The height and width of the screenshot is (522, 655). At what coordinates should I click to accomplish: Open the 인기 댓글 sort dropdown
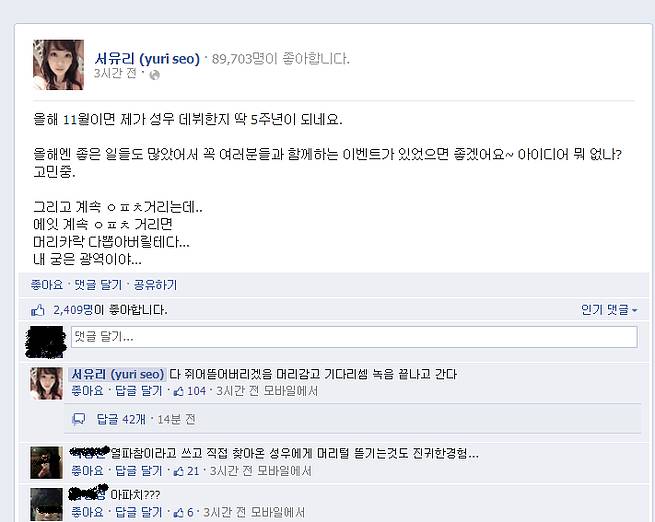609,310
